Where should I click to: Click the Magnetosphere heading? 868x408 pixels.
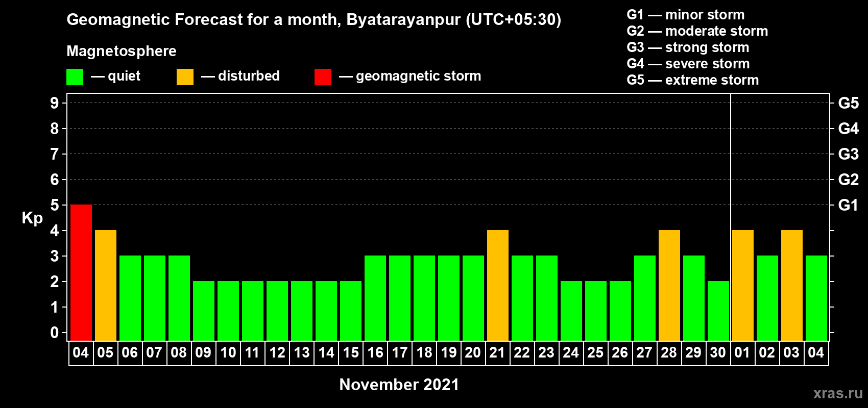[x=122, y=51]
